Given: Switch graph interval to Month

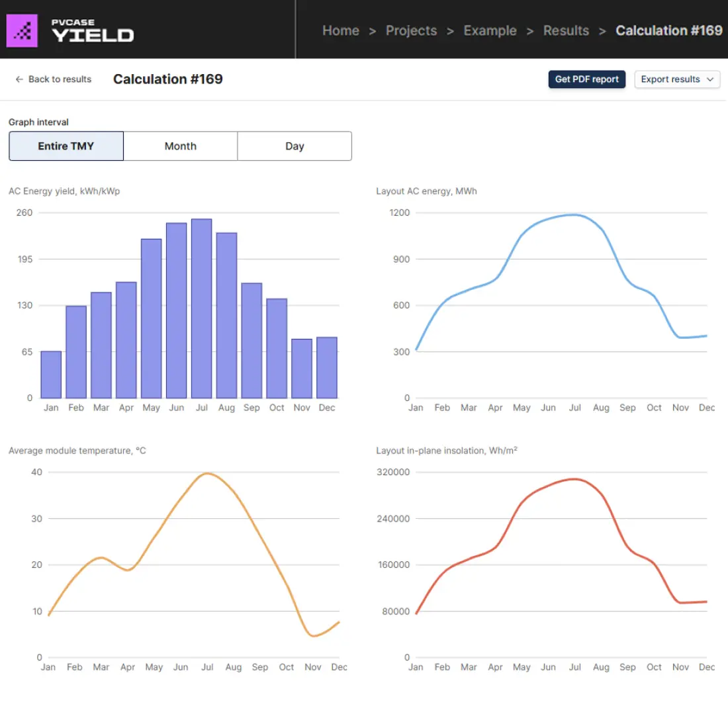Looking at the screenshot, I should point(180,146).
